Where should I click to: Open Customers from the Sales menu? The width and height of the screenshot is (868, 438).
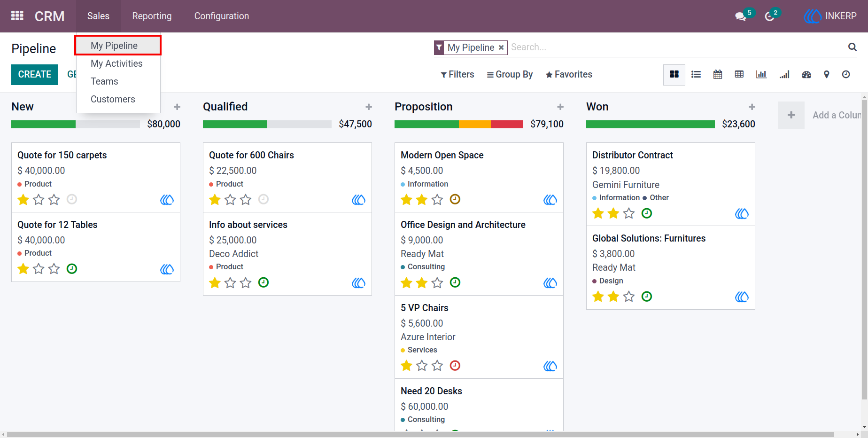tap(118, 99)
